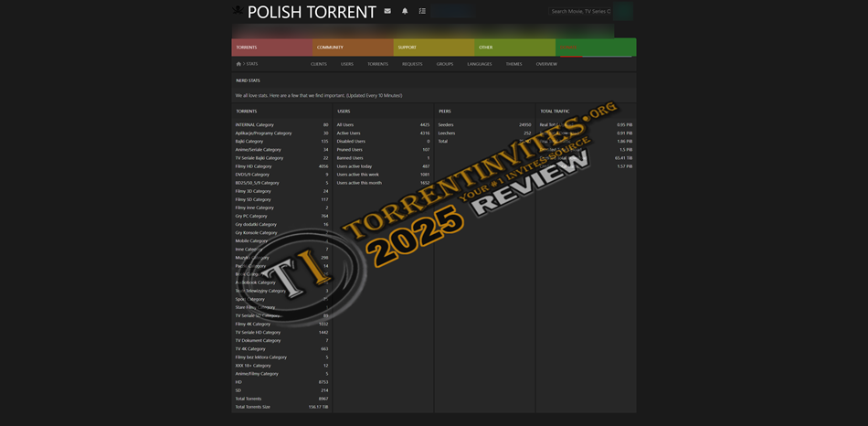Screen dimensions: 868x426
Task: Switch to the Clients stats tab
Action: pos(319,64)
